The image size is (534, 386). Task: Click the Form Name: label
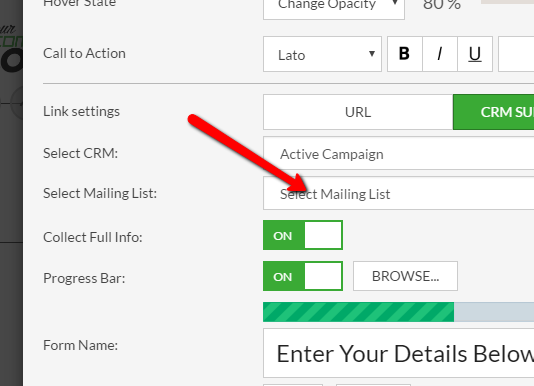point(80,345)
